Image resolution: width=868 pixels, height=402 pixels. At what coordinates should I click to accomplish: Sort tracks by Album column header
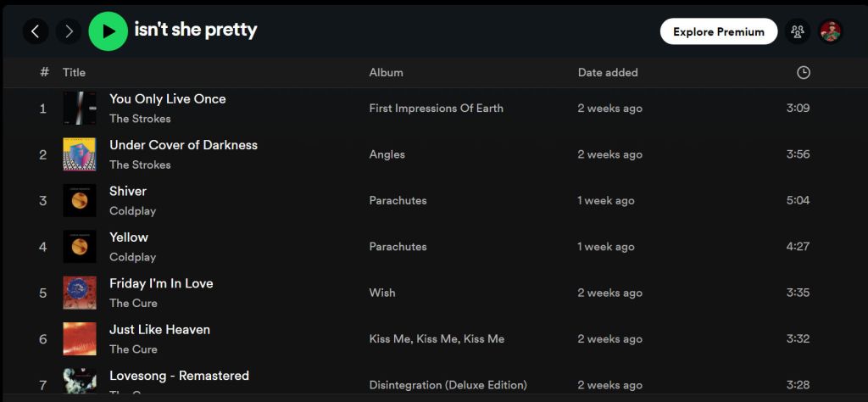tap(386, 73)
